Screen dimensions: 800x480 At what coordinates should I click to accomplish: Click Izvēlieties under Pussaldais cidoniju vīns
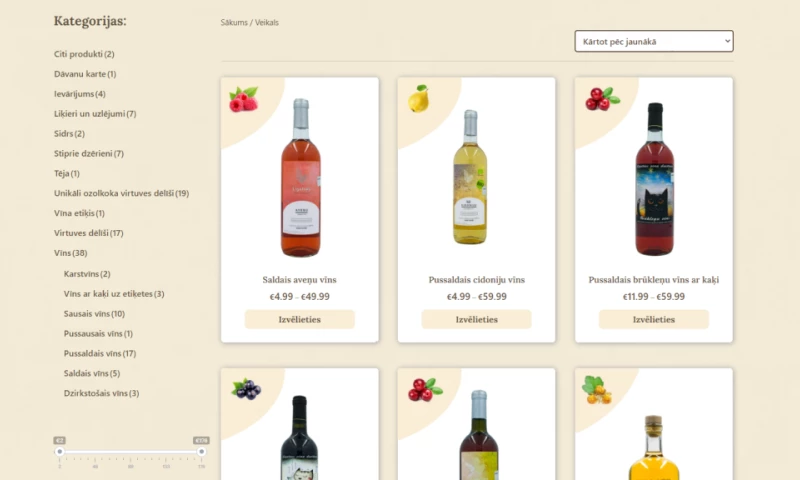tap(477, 319)
